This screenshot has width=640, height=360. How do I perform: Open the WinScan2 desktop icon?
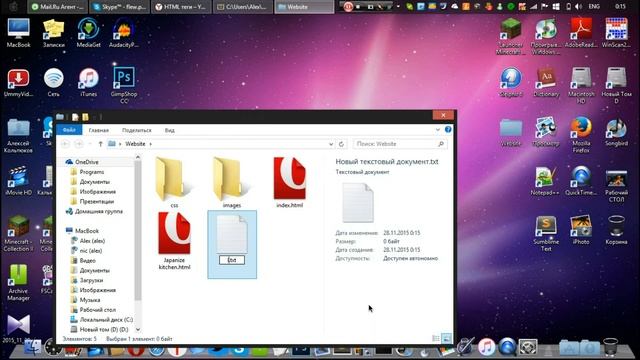tap(616, 33)
